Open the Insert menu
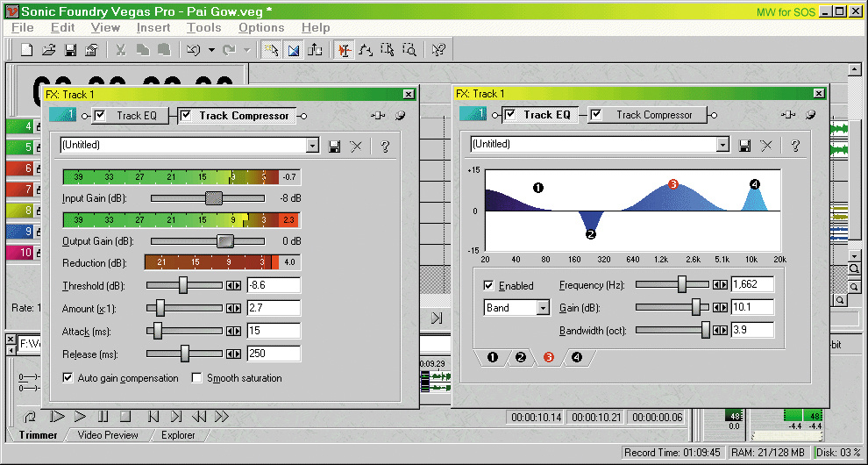Screen dimensions: 868x465 pos(153,28)
